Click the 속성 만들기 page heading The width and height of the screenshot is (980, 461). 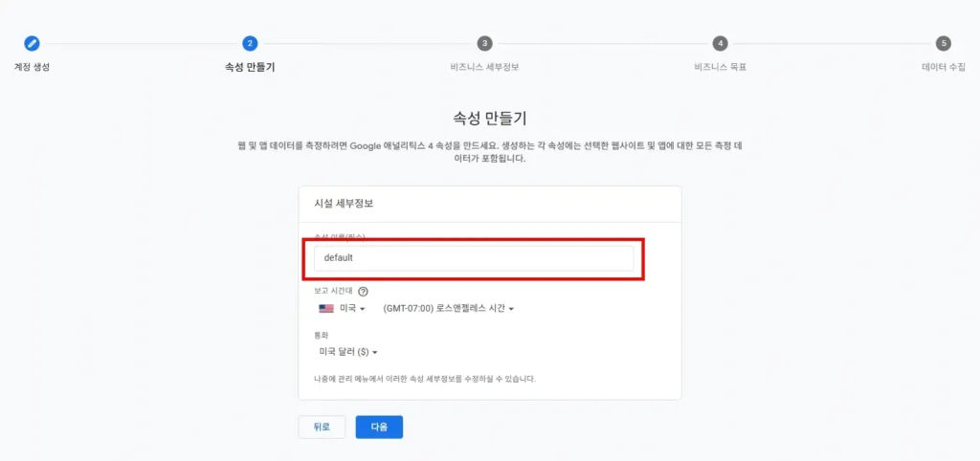pos(489,119)
